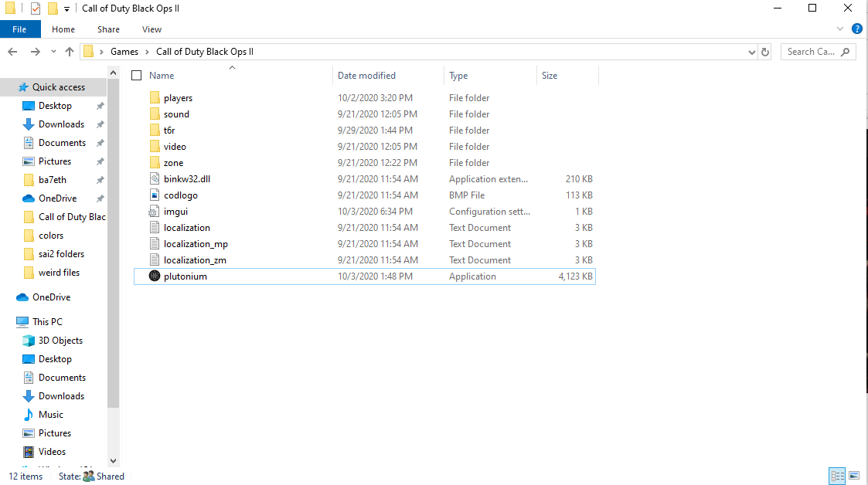Screen dimensions: 868x485
Task: Open the Share ribbon tab
Action: (108, 29)
